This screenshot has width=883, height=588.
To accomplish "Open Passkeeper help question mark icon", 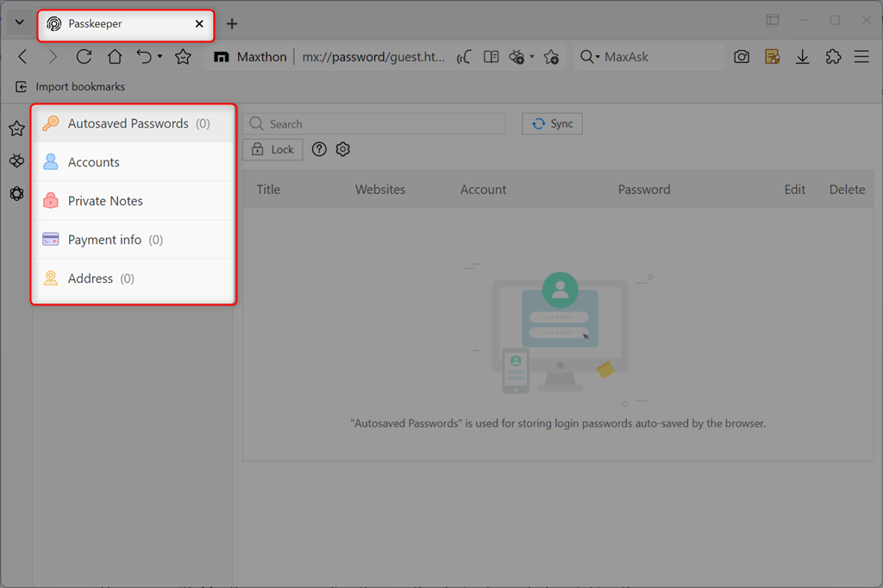I will click(319, 149).
